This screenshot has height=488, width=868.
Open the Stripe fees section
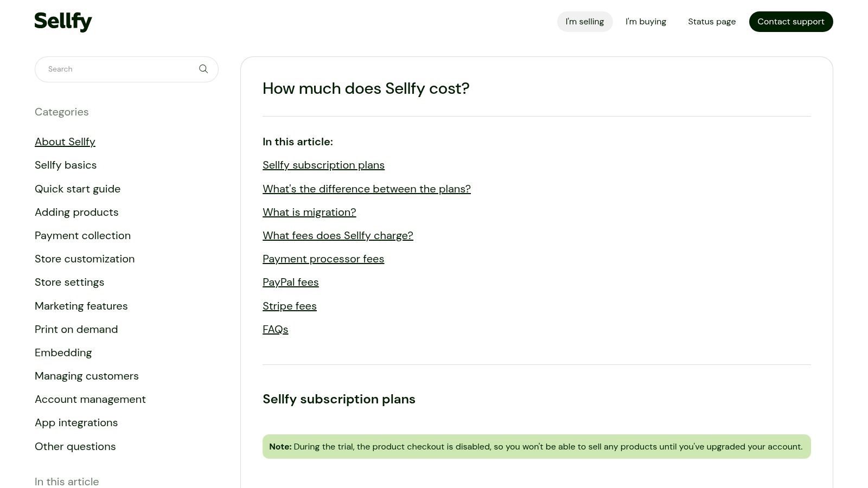click(289, 306)
